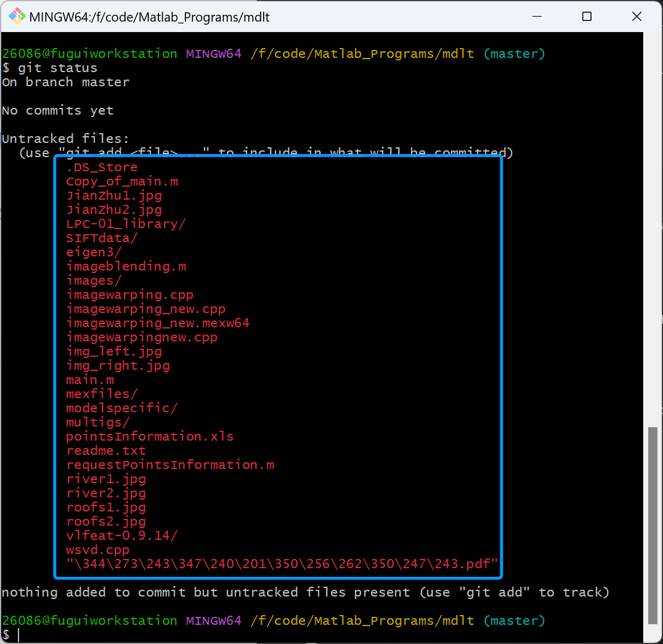Click the '$ git status' command line

50,68
